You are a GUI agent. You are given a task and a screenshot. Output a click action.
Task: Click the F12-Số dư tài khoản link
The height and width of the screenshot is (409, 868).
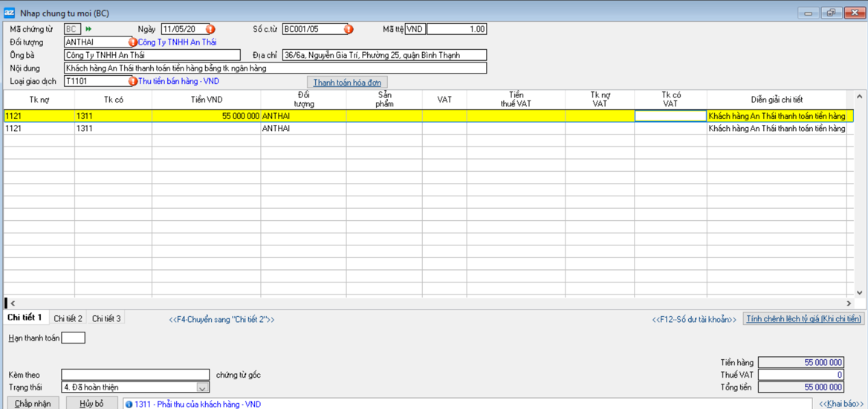click(x=694, y=319)
